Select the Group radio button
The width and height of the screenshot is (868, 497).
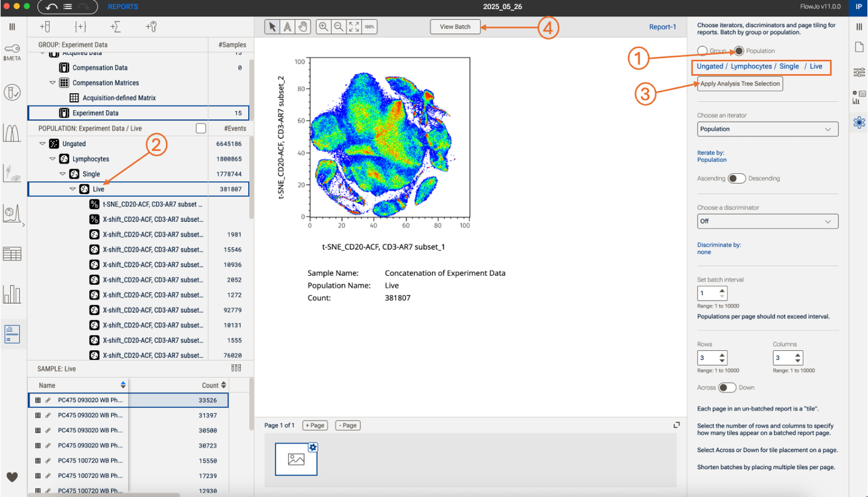pos(702,51)
